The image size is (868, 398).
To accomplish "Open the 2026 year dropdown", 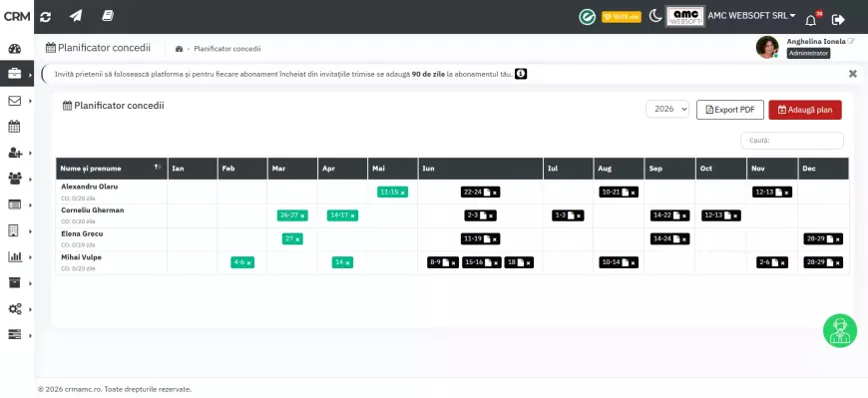I will (667, 109).
